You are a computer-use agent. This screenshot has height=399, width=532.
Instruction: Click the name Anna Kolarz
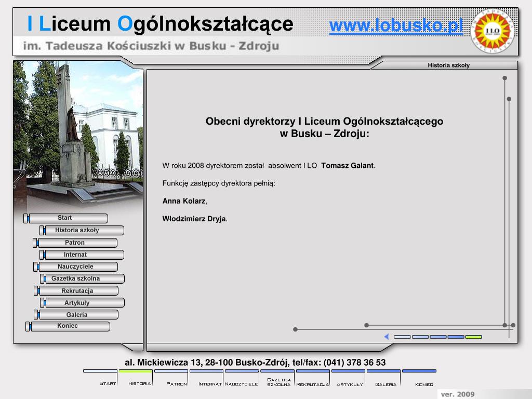[x=184, y=201]
